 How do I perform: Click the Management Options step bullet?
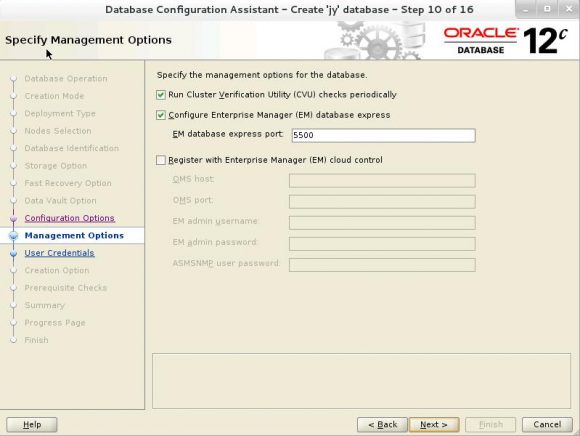tap(14, 236)
